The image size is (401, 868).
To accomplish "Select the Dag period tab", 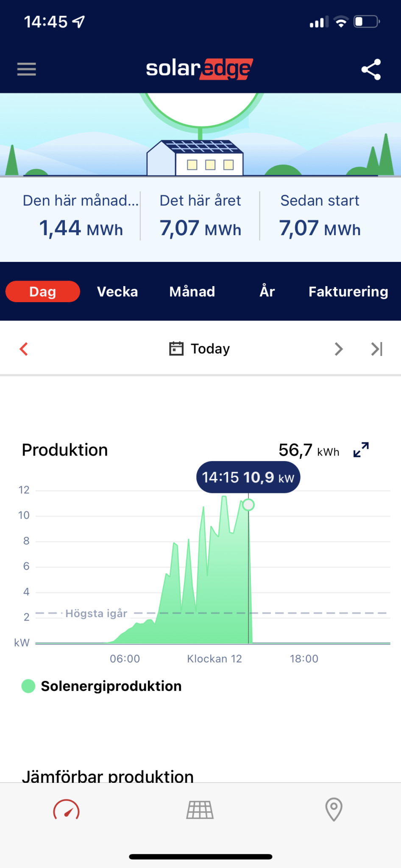I will click(x=43, y=292).
